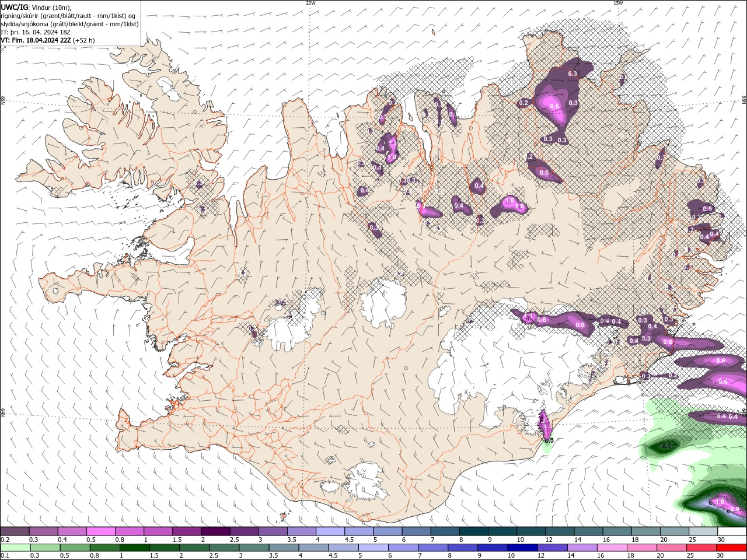The width and height of the screenshot is (747, 560).
Task: Click the palest green 0.1 rain legend swatch
Action: pos(15,548)
